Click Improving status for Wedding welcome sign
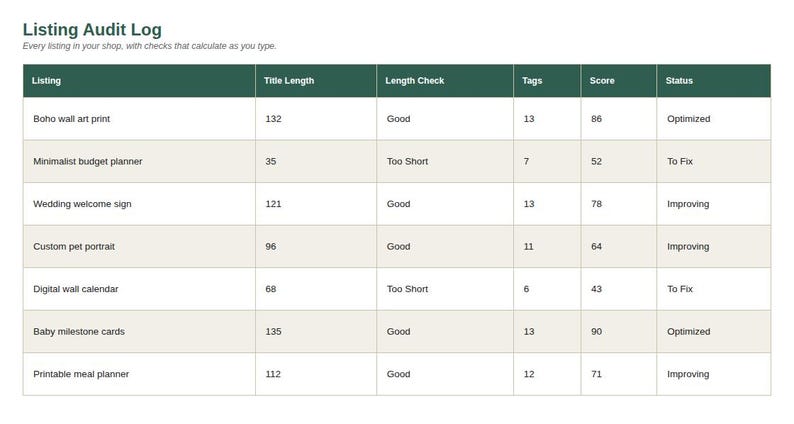 coord(688,204)
